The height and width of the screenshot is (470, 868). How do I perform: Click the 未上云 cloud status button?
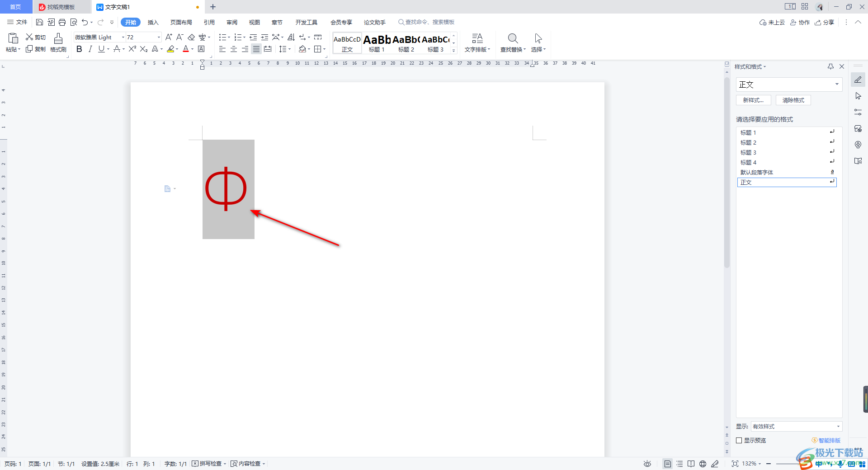pyautogui.click(x=772, y=22)
